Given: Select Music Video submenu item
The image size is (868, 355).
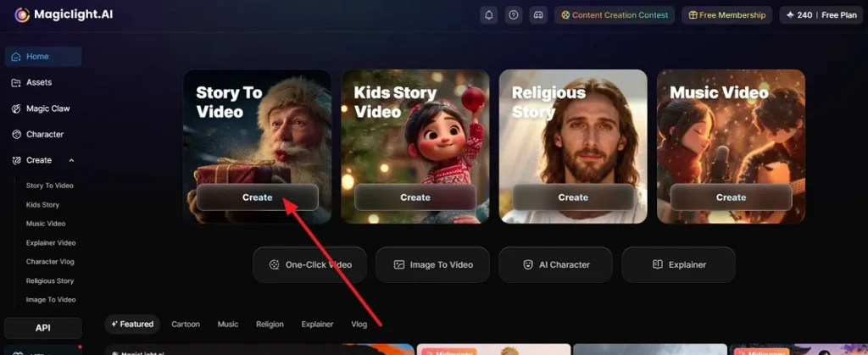Looking at the screenshot, I should (46, 224).
